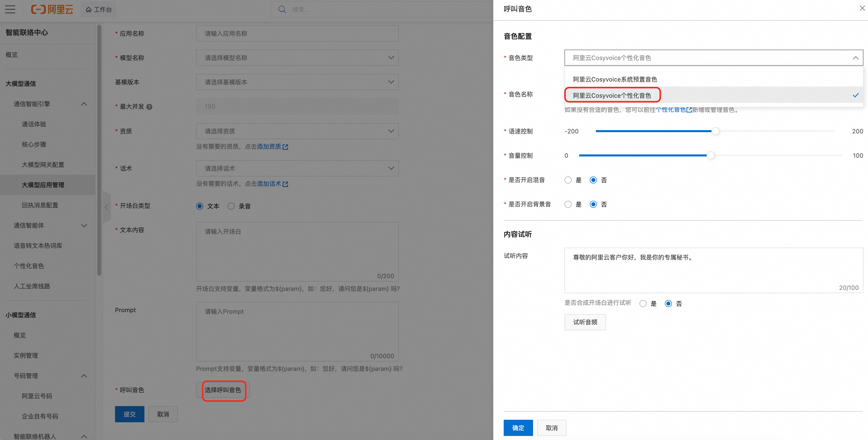The height and width of the screenshot is (440, 868).
Task: Select 是 for 是否开启混音
Action: click(x=568, y=180)
